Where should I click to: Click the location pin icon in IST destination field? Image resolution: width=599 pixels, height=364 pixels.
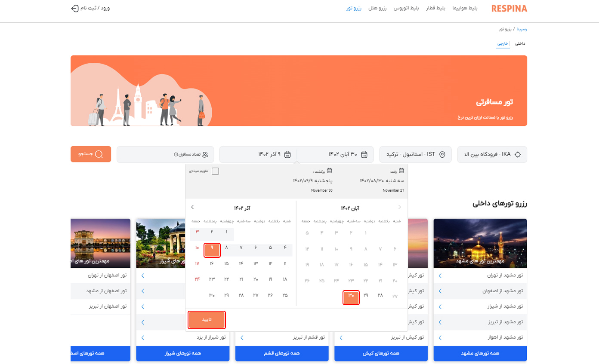pos(442,155)
